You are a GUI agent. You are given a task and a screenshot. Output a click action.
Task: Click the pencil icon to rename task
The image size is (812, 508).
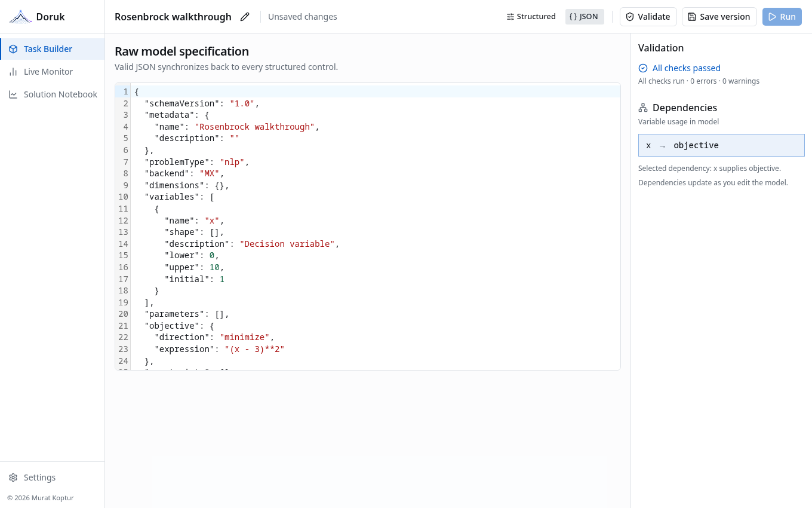(x=245, y=17)
